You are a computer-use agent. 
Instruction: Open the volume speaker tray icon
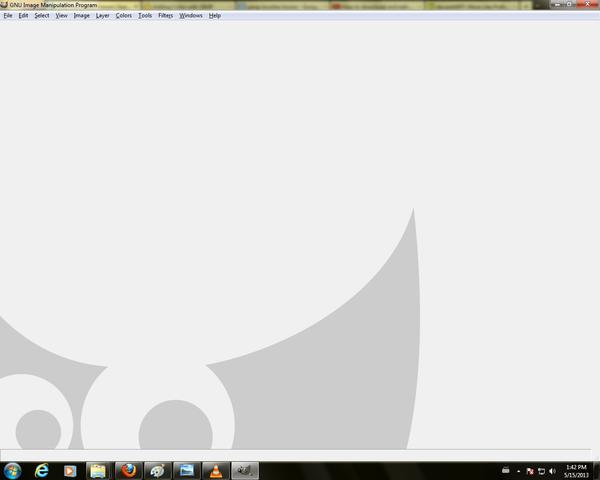(552, 471)
